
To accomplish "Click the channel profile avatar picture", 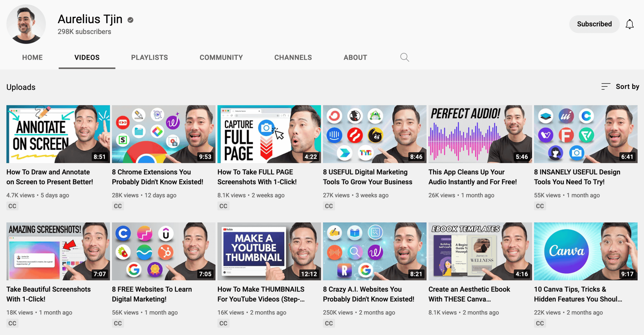I will [26, 24].
